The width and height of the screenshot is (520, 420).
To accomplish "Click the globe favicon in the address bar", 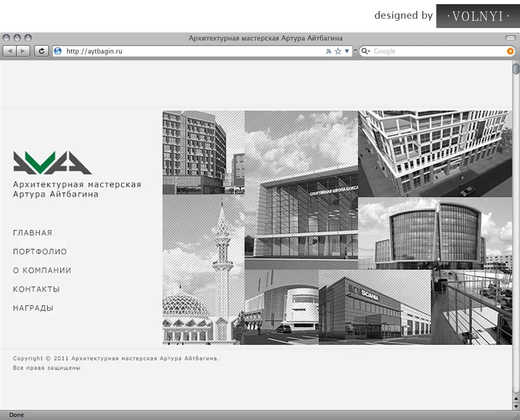I will tap(57, 51).
